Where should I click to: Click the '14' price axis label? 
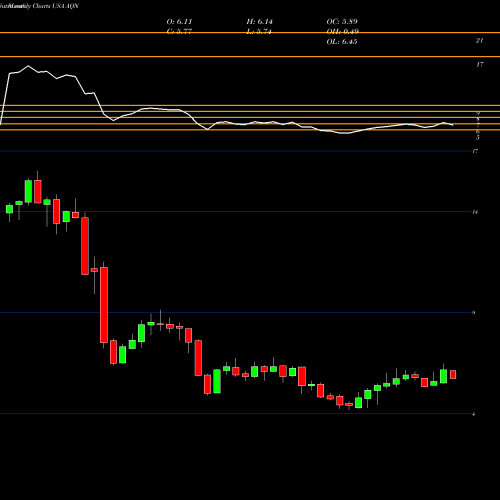coord(475,212)
